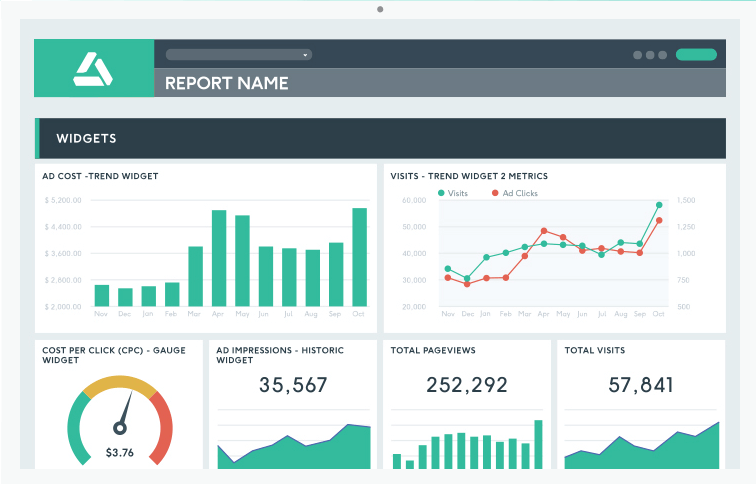Click the REPORT NAME title

tap(226, 83)
